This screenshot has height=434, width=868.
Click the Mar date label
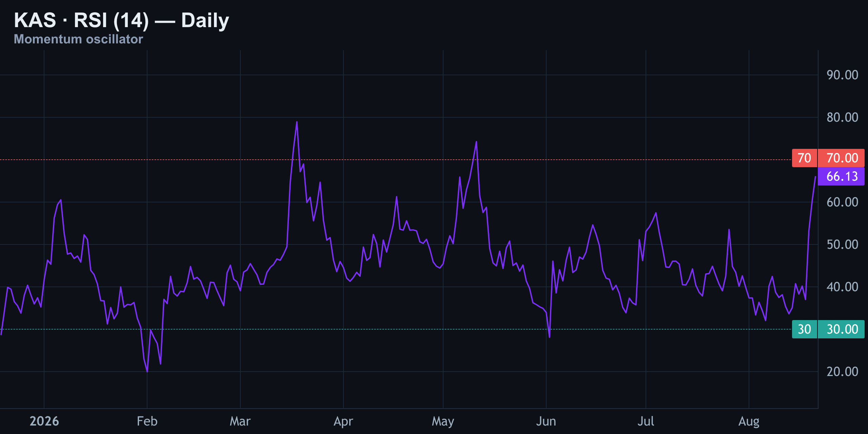click(240, 421)
